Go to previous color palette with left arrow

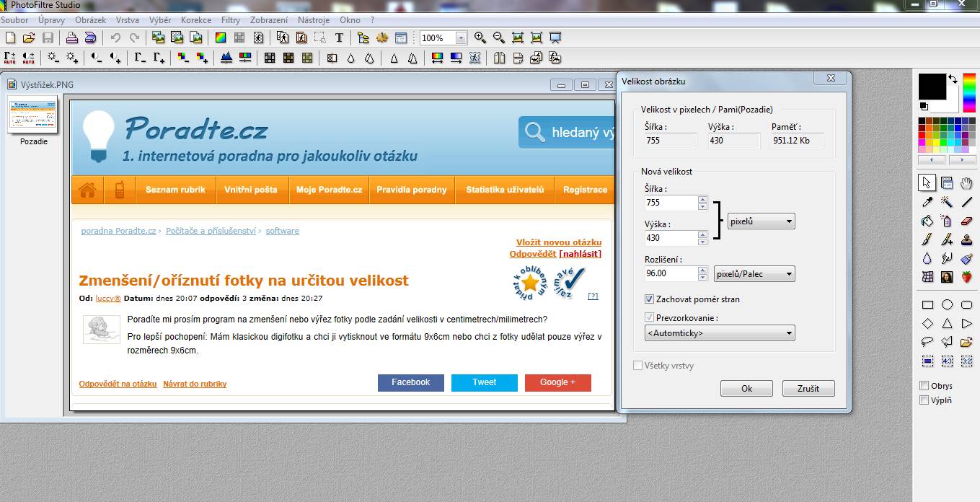click(x=931, y=160)
